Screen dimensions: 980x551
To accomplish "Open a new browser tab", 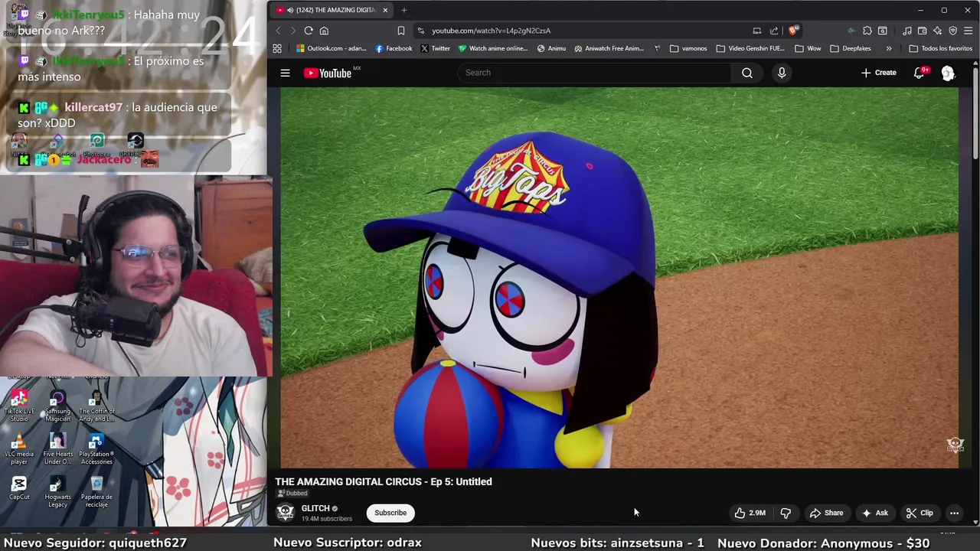I will click(x=403, y=10).
